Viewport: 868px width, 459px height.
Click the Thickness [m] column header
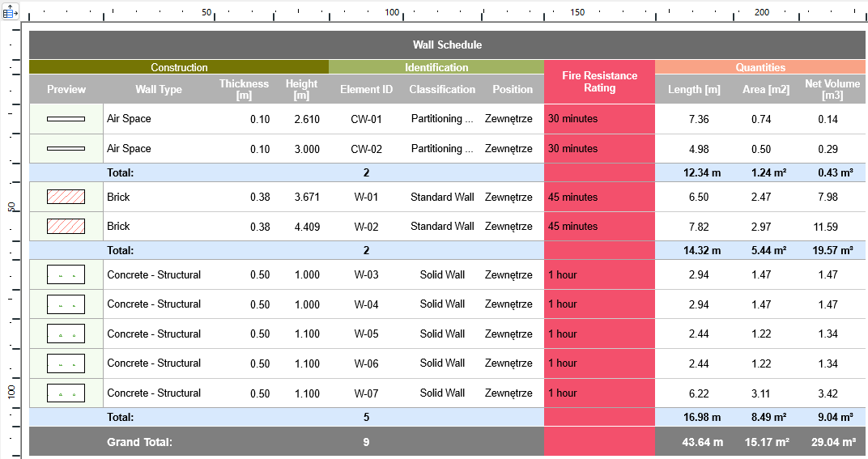(244, 89)
